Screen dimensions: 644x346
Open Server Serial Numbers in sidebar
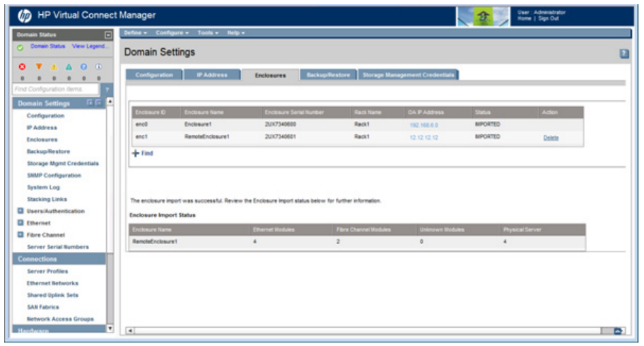pos(58,246)
